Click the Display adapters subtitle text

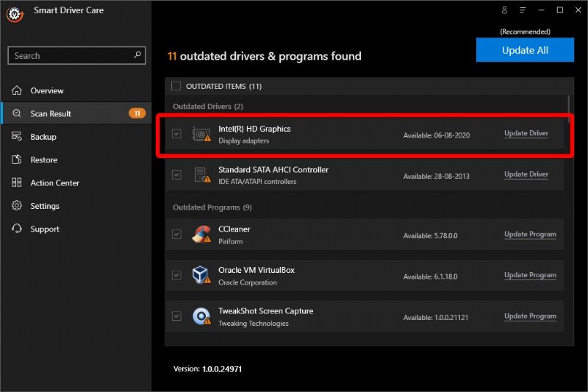click(x=243, y=140)
